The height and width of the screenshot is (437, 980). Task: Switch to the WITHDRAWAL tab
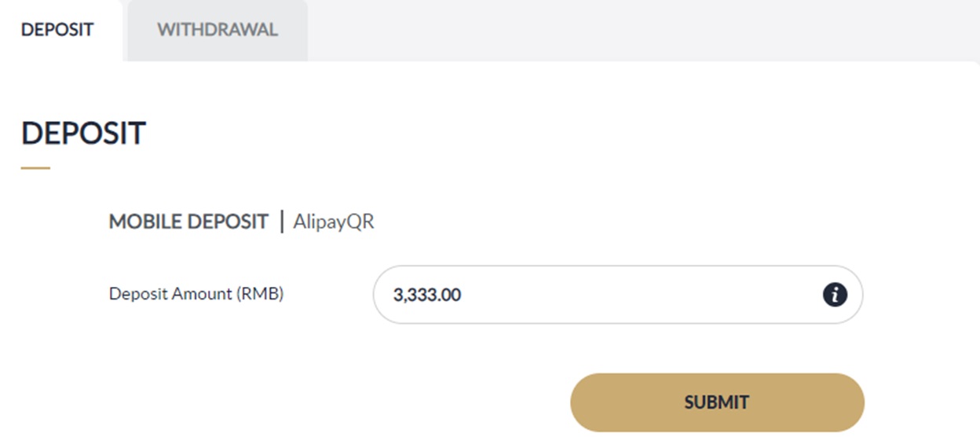(x=217, y=30)
